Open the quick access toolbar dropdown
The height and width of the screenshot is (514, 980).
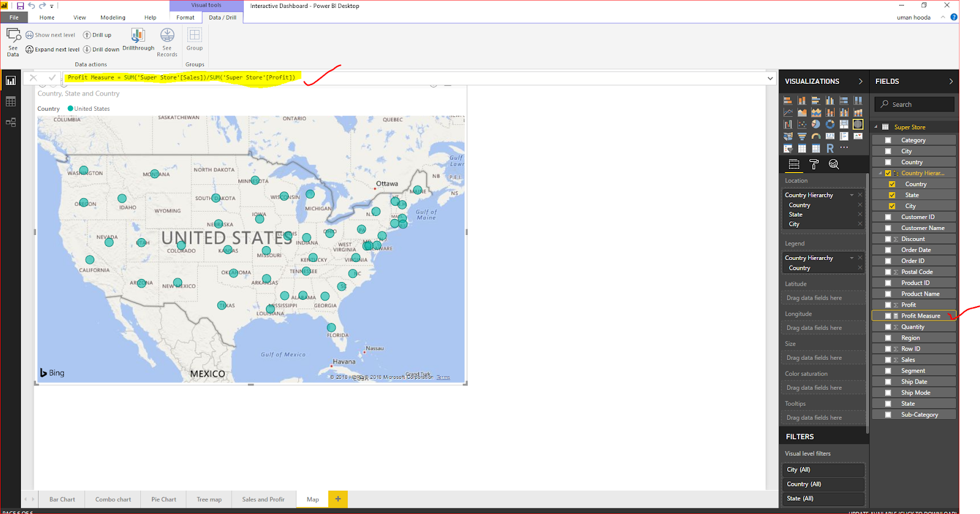pyautogui.click(x=52, y=6)
